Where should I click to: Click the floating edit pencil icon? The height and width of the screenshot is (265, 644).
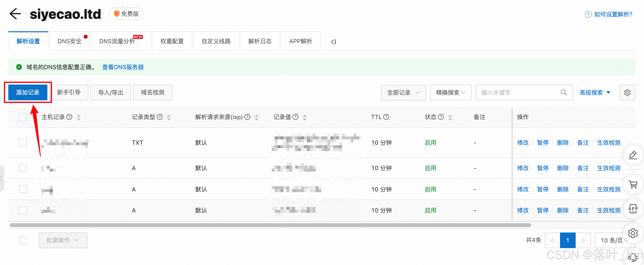[x=633, y=155]
